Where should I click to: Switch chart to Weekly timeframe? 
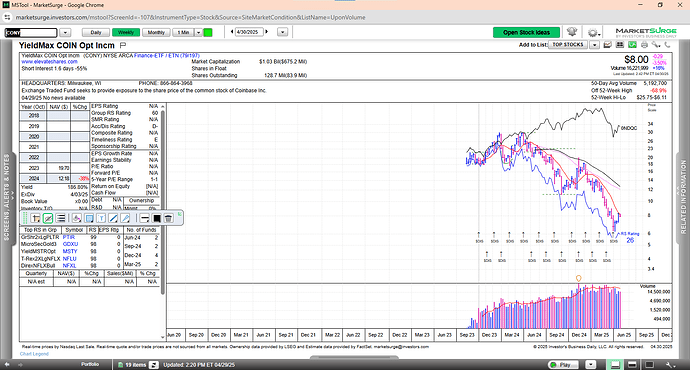[126, 33]
